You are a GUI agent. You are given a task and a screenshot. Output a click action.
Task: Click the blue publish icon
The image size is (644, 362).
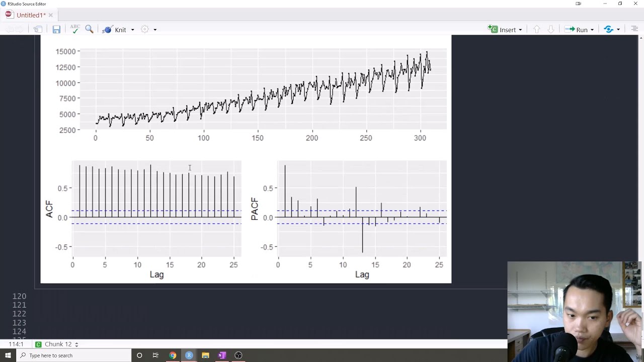point(609,29)
